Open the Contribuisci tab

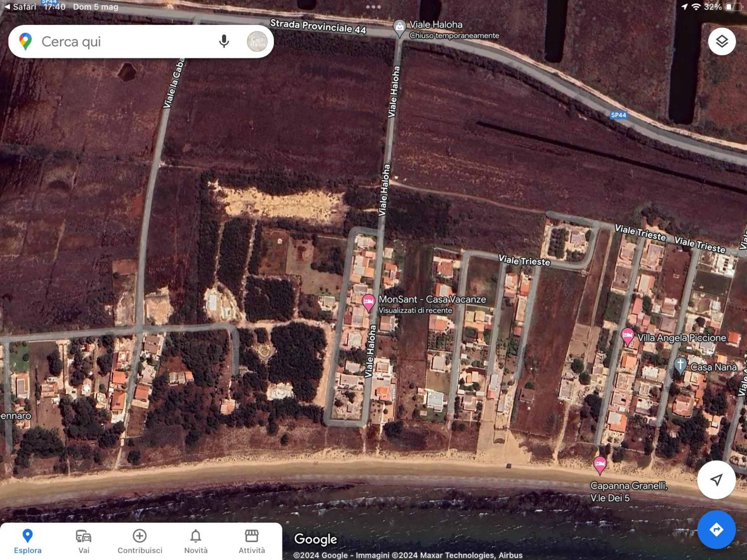[x=140, y=541]
